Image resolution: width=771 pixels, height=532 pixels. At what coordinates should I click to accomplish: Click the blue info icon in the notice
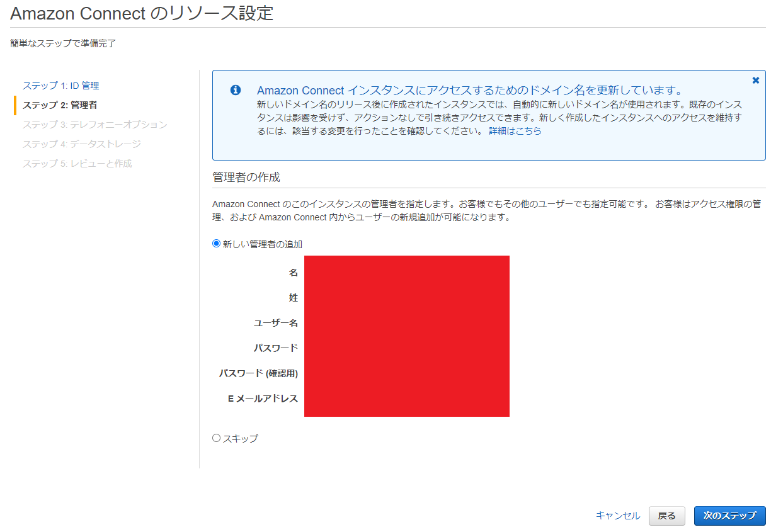(236, 90)
